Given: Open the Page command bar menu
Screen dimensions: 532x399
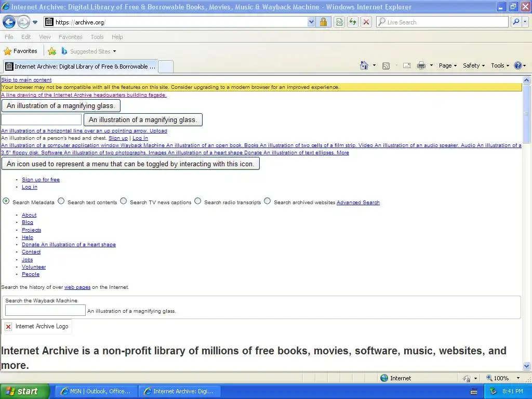Looking at the screenshot, I should 447,65.
